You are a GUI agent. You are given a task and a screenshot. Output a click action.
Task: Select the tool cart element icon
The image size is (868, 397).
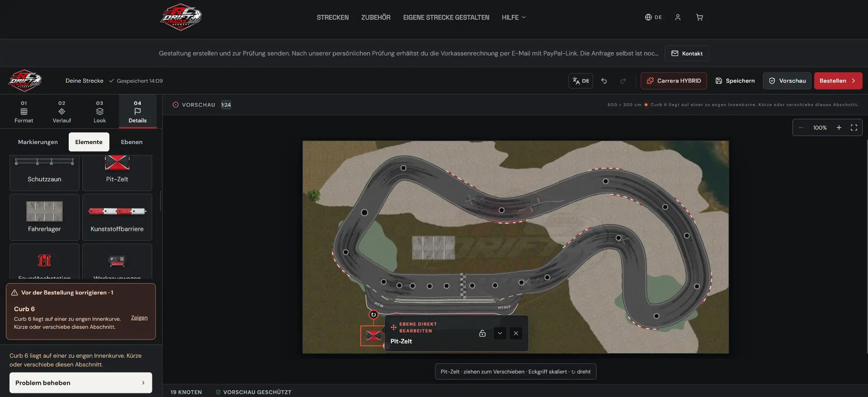[117, 261]
